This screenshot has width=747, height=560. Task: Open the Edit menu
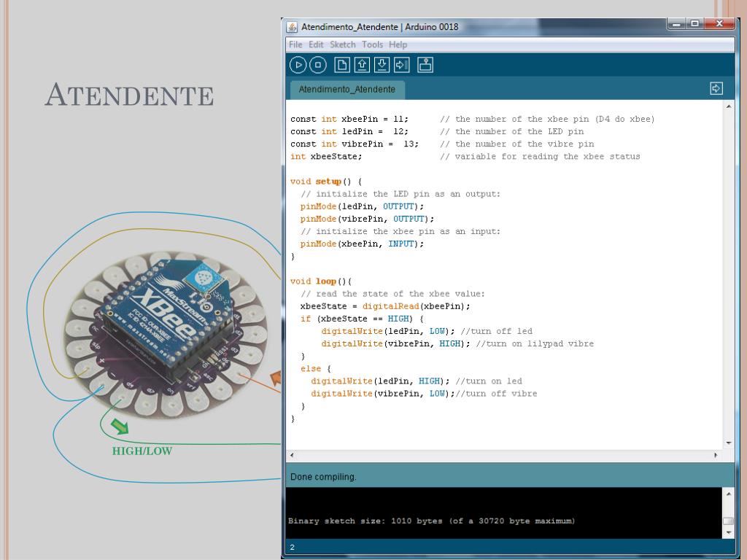(x=316, y=44)
